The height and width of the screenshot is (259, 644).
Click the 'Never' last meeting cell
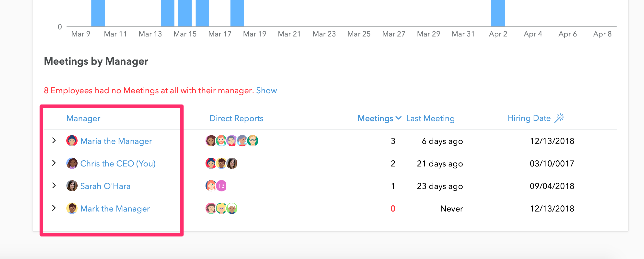pyautogui.click(x=451, y=209)
